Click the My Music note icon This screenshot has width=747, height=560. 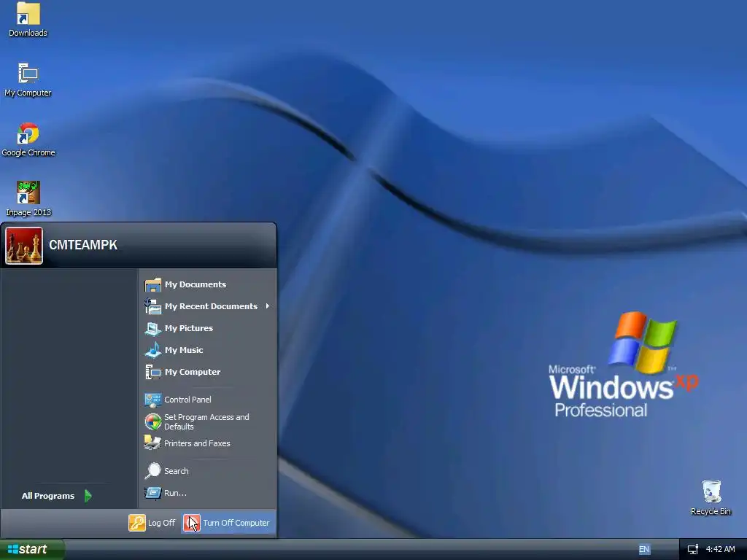153,350
